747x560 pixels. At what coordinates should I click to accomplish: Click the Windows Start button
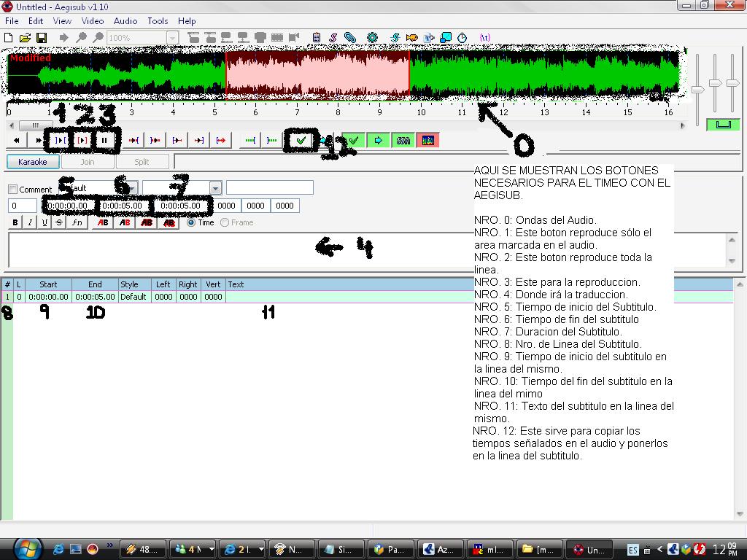coord(28,548)
